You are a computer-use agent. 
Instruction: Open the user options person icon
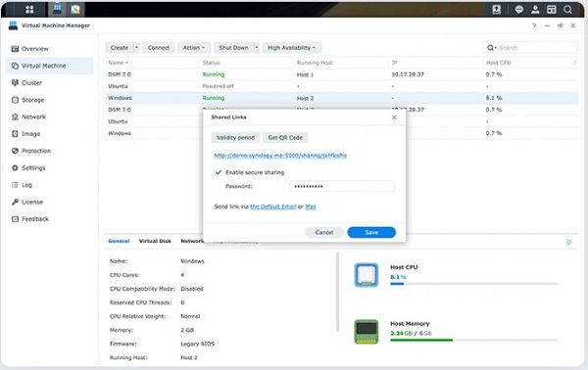[535, 10]
